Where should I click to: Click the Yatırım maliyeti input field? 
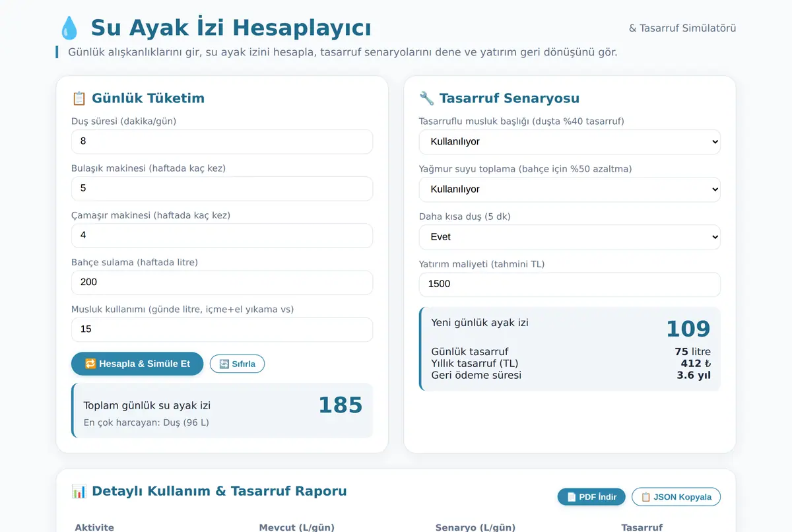pyautogui.click(x=570, y=284)
